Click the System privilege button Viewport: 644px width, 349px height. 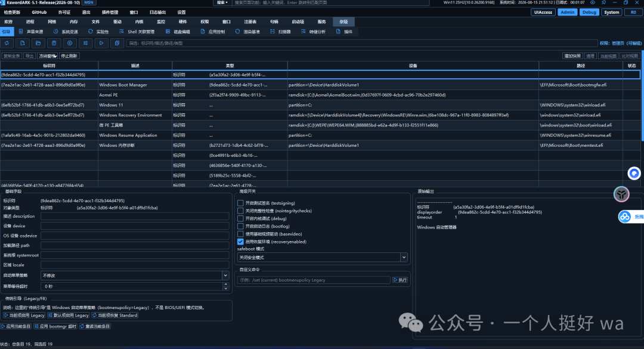point(611,13)
